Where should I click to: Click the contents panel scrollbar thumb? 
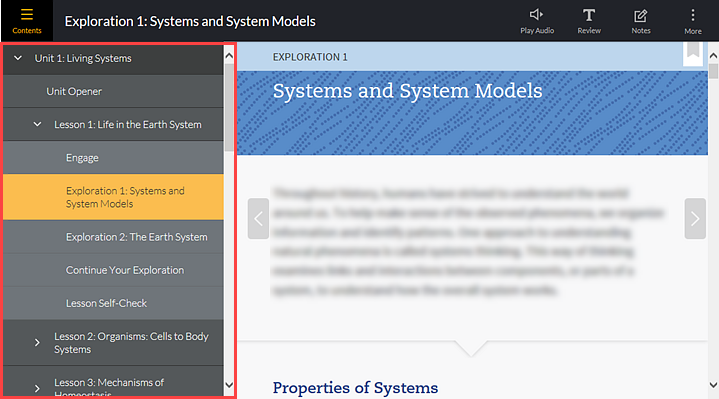pyautogui.click(x=229, y=108)
